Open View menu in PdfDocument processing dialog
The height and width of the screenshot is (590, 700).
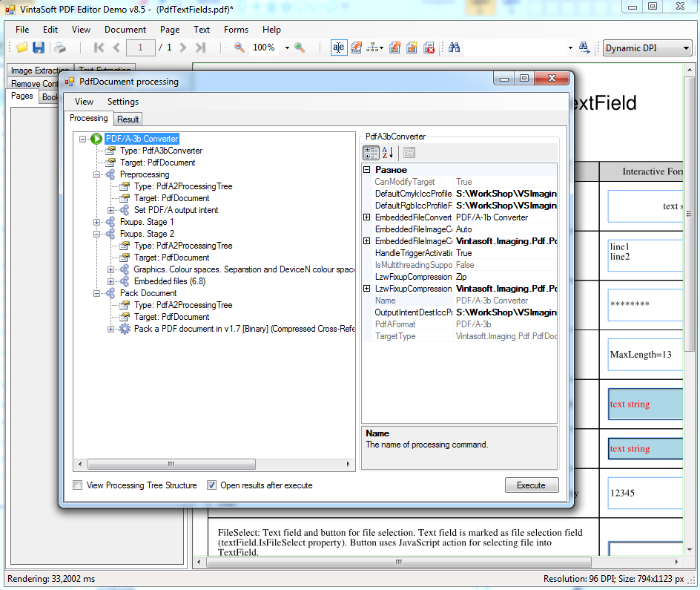pyautogui.click(x=84, y=102)
